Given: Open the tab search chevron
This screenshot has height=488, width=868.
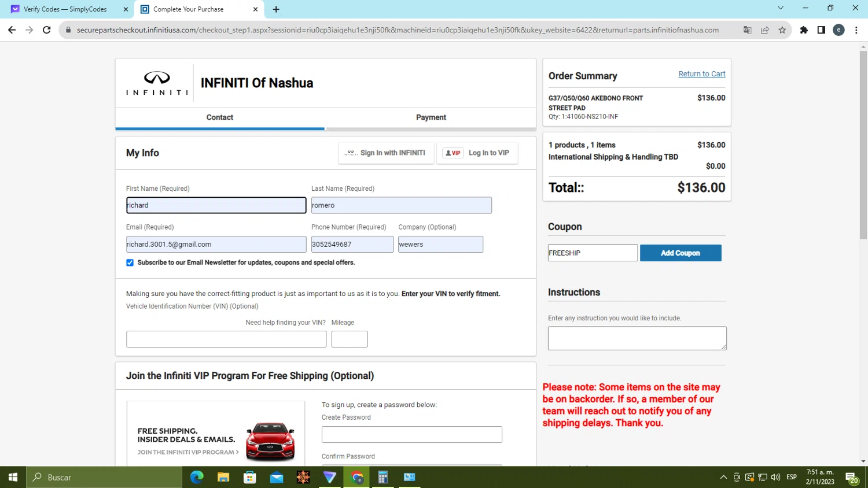Looking at the screenshot, I should coord(780,8).
